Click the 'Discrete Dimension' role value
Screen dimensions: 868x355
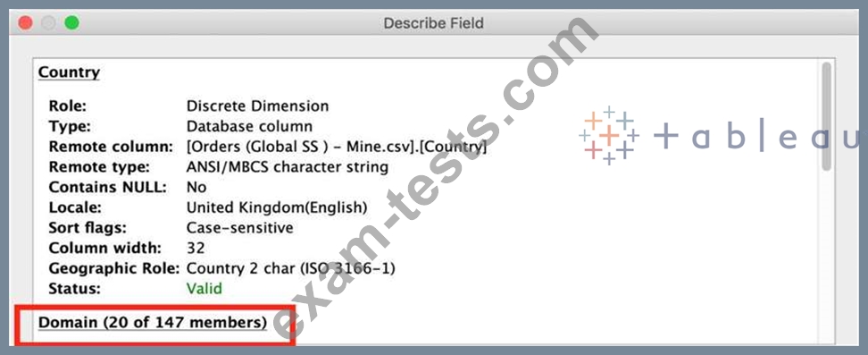[x=257, y=106]
